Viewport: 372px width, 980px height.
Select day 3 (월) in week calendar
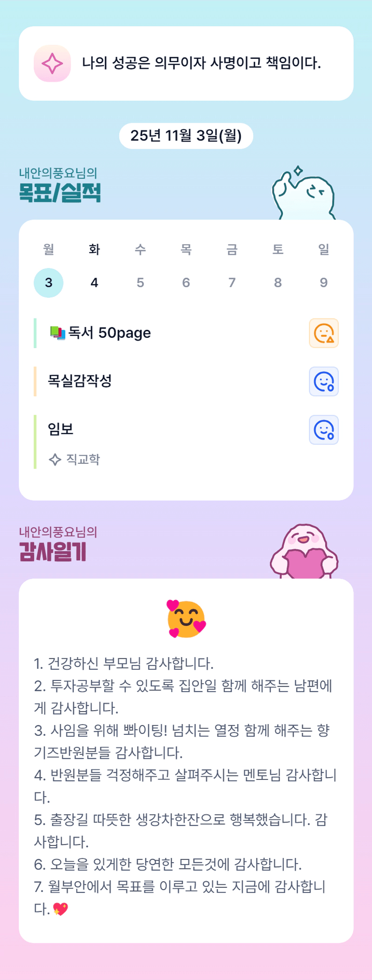49,282
